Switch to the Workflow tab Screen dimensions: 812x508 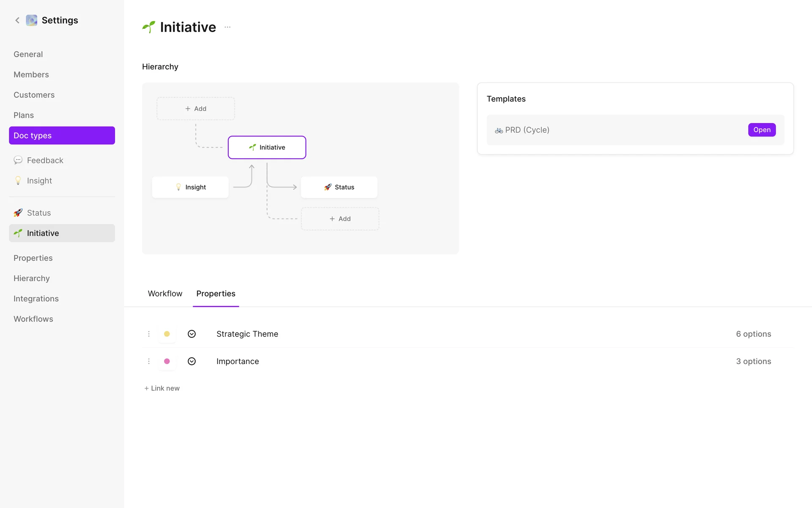pos(165,294)
